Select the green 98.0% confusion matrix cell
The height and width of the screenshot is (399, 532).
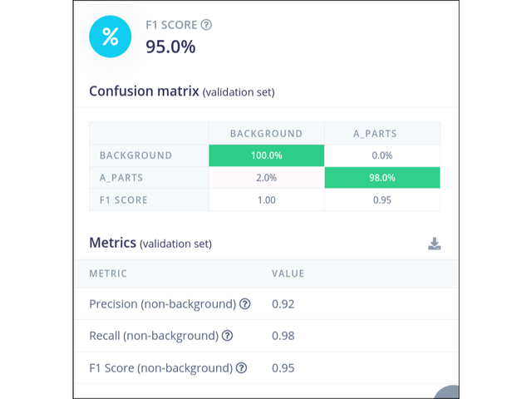pos(382,177)
